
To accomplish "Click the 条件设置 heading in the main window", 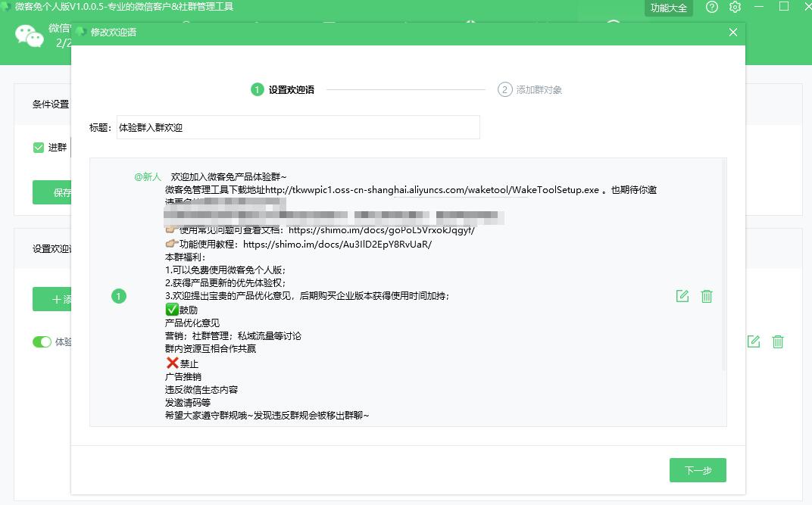I will [x=51, y=104].
